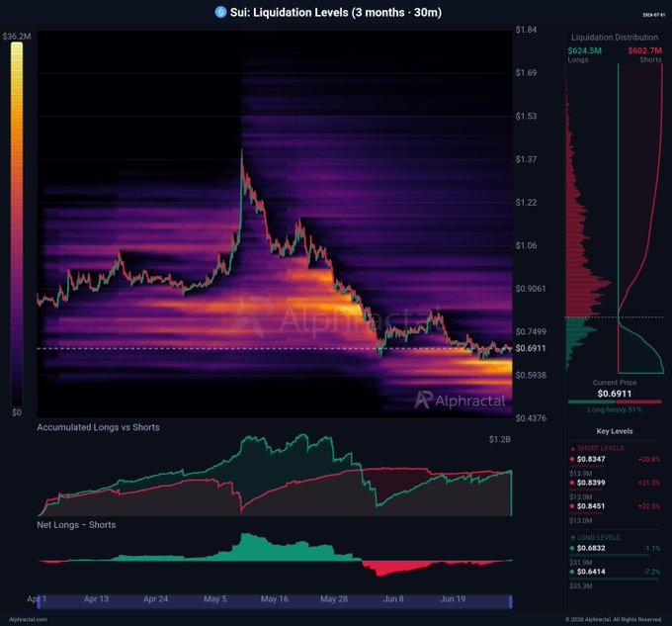Image resolution: width=672 pixels, height=626 pixels.
Task: Click the $0.6414 long level price
Action: click(591, 572)
